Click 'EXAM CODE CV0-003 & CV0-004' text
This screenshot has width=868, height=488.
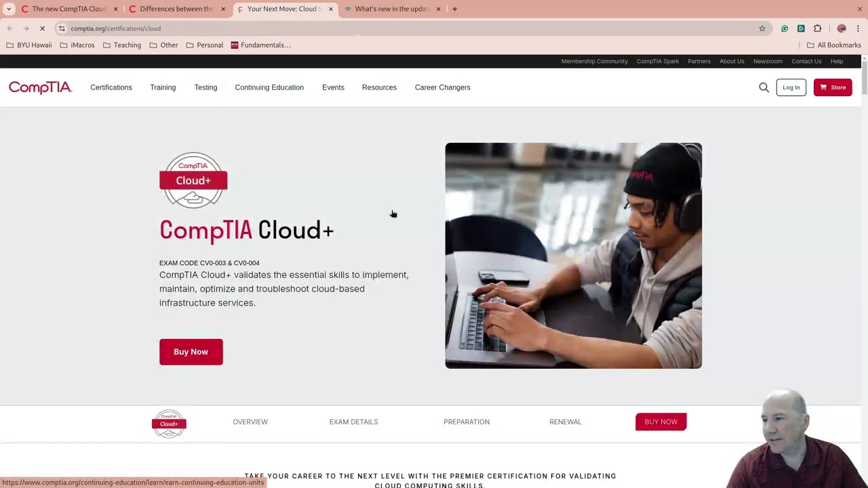(209, 263)
